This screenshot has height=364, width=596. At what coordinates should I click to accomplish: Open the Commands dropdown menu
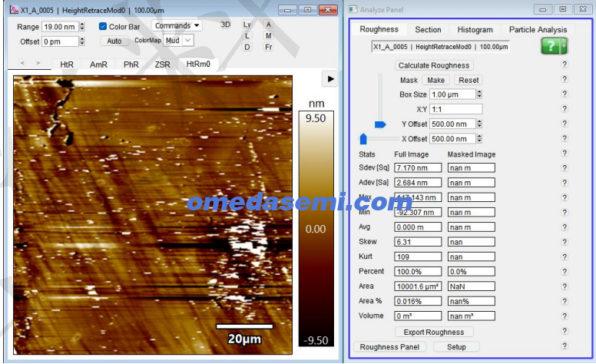point(177,25)
